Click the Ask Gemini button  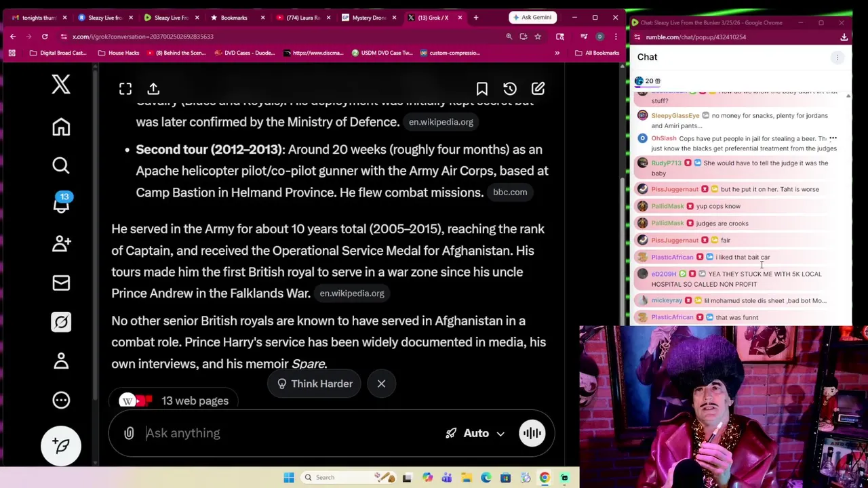532,17
